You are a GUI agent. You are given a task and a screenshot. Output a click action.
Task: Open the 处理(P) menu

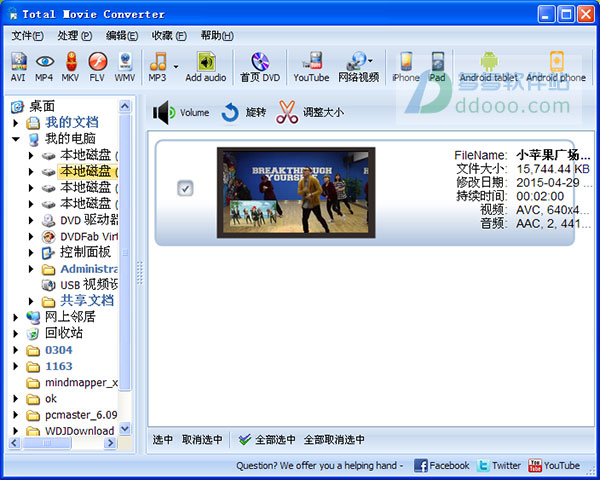tap(75, 36)
